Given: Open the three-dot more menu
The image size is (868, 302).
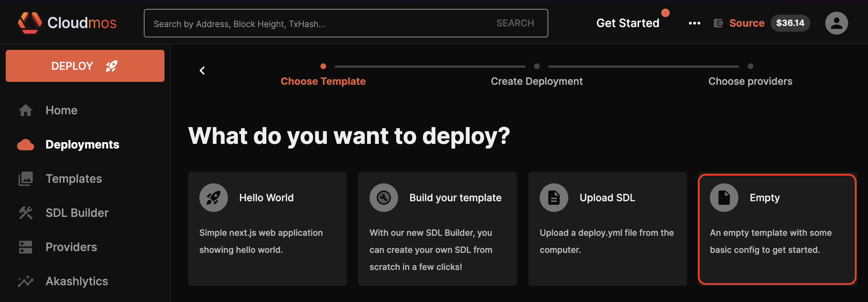Looking at the screenshot, I should tap(694, 23).
